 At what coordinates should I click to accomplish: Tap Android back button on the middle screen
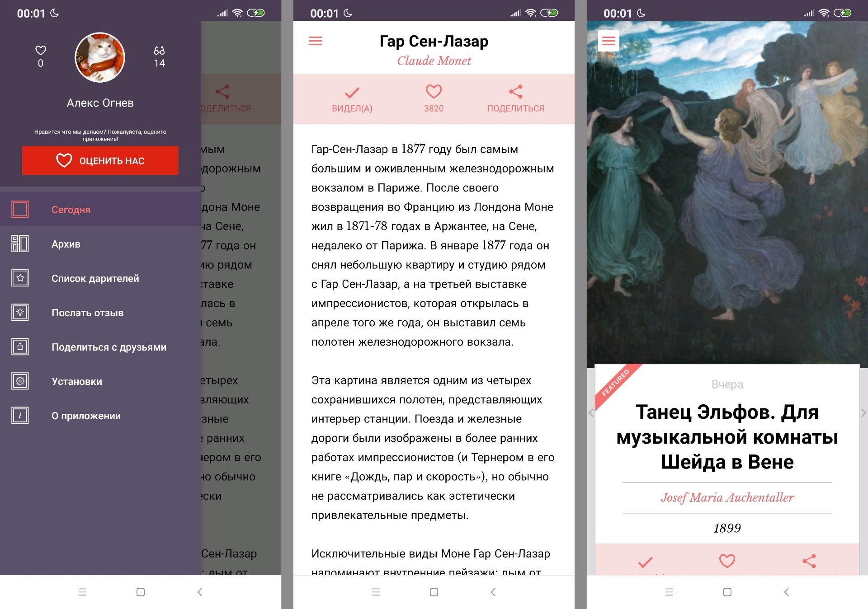coord(493,592)
